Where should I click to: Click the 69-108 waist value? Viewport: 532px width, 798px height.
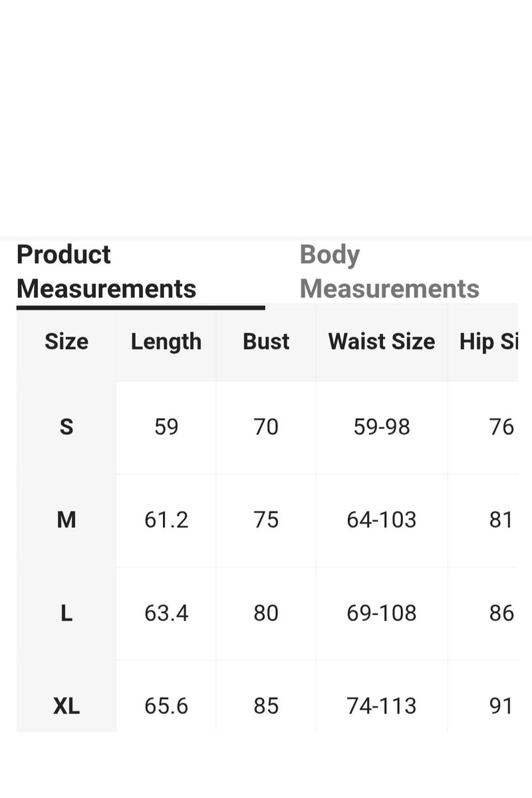click(x=382, y=613)
